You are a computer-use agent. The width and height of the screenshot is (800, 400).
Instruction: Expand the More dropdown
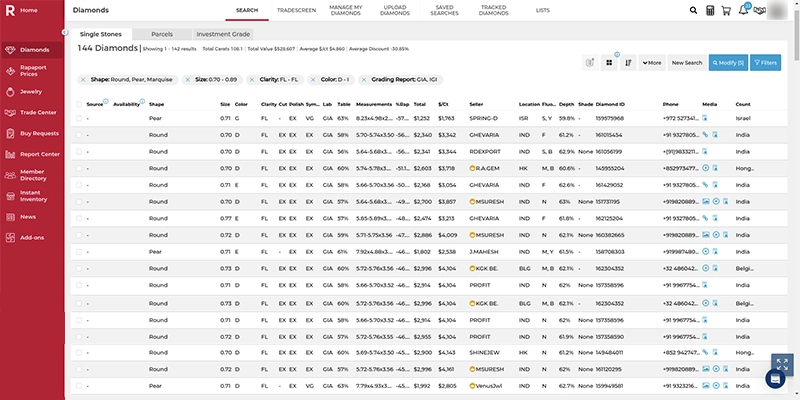click(x=652, y=63)
